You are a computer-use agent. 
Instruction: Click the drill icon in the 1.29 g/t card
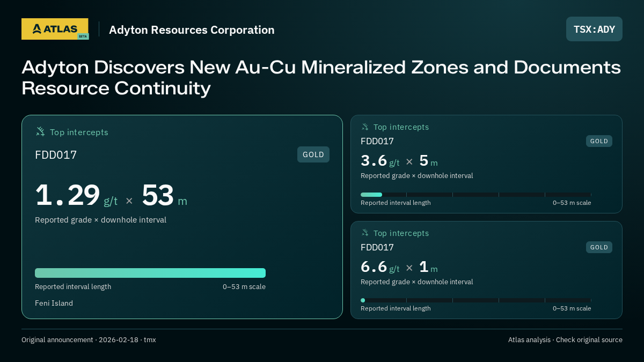[x=40, y=131]
